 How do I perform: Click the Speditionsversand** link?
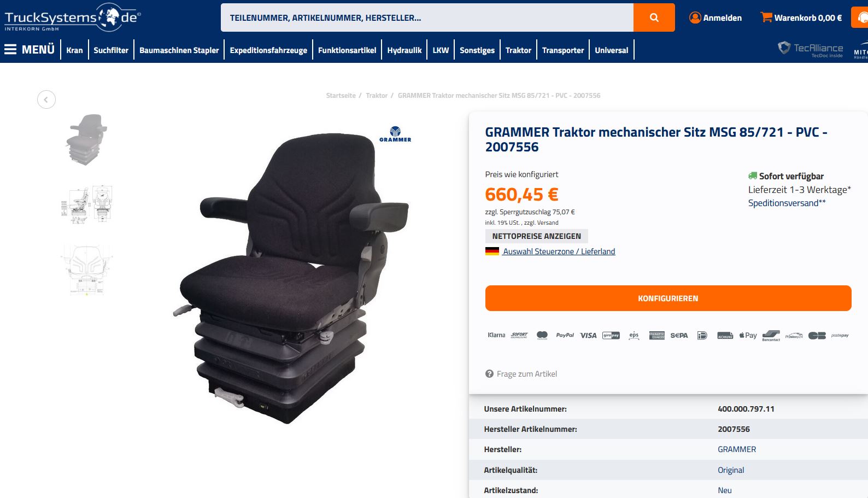tap(787, 203)
